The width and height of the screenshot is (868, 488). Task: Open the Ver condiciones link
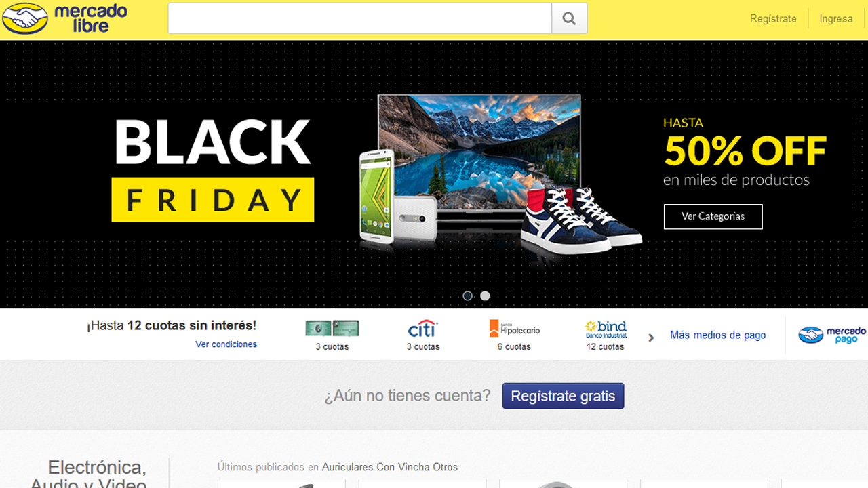tap(226, 344)
